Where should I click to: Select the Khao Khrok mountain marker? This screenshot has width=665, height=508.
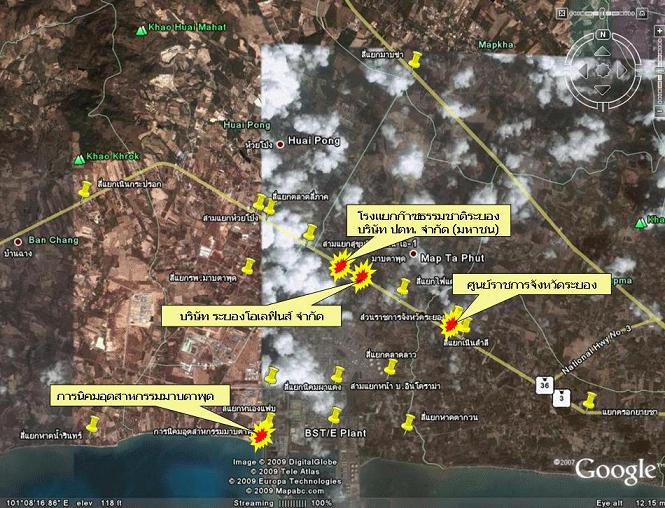point(79,158)
